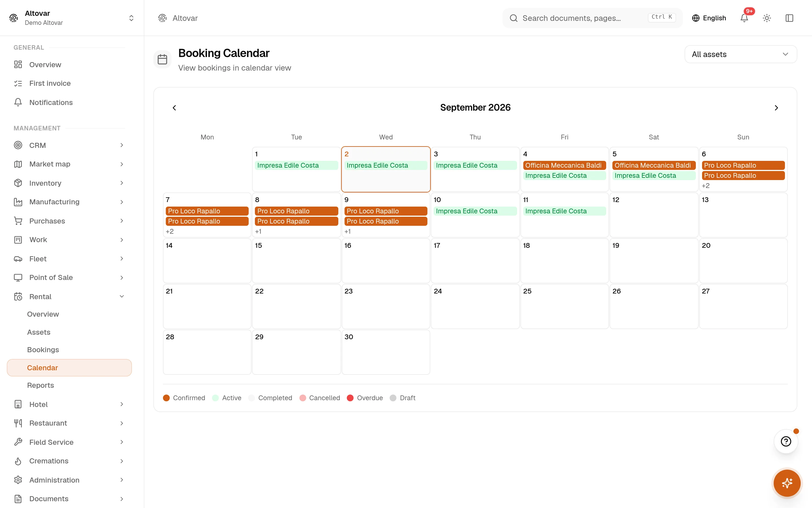This screenshot has height=508, width=812.
Task: Click the breadcrumb Altovar fingerprint icon
Action: coord(162,18)
